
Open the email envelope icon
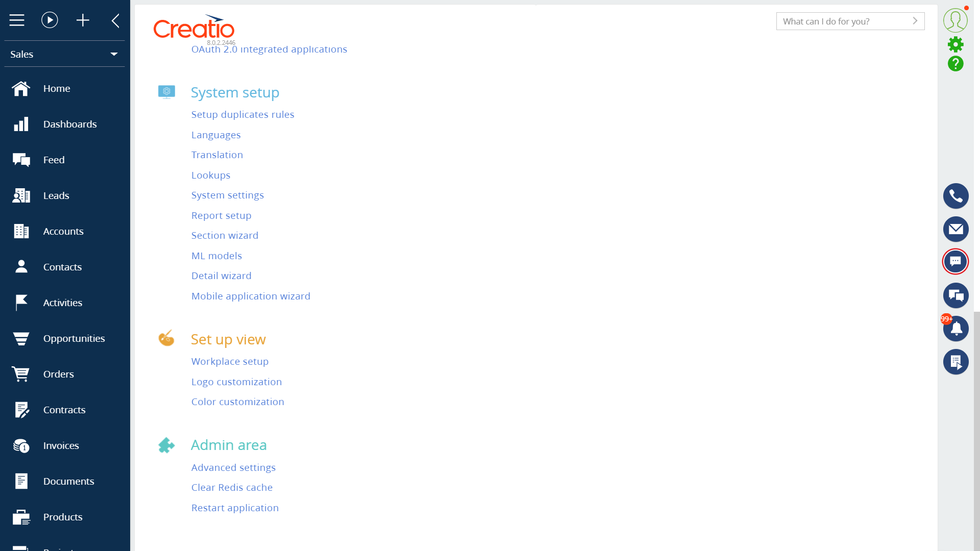pyautogui.click(x=955, y=229)
